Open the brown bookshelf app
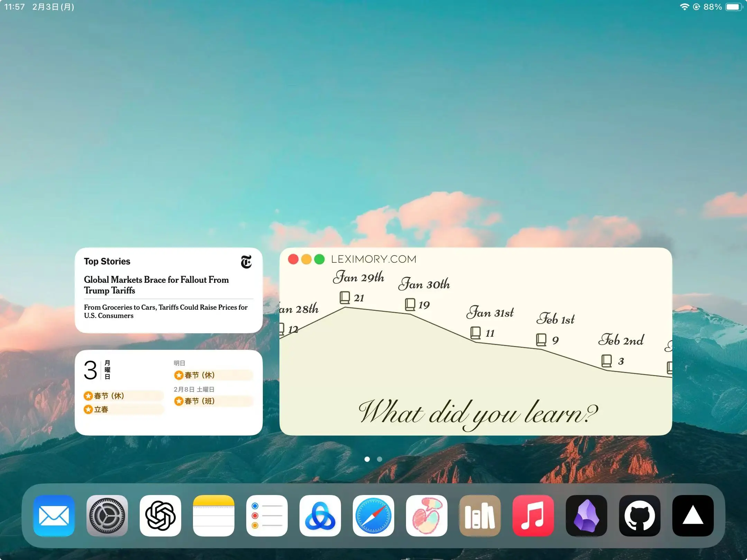Screen dimensions: 747x560 [480, 515]
